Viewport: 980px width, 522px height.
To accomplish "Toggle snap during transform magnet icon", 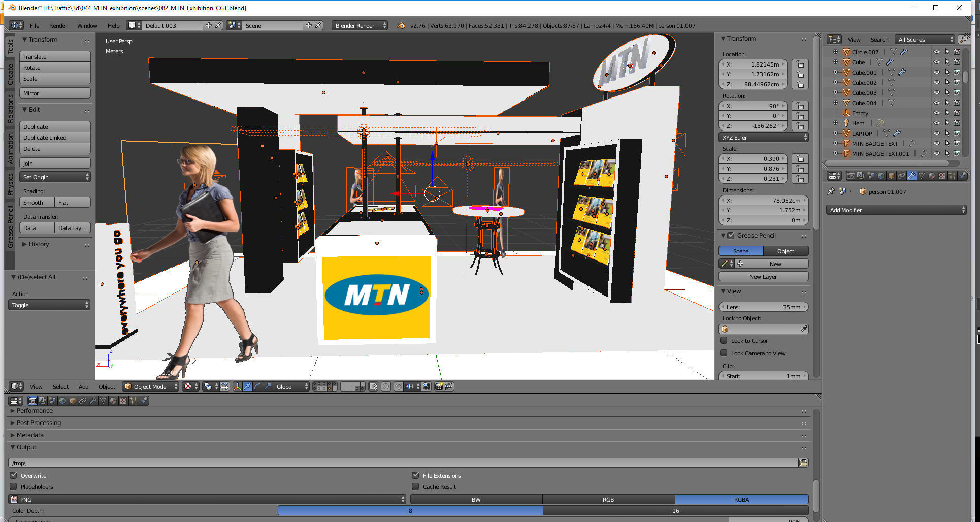I will (x=399, y=386).
